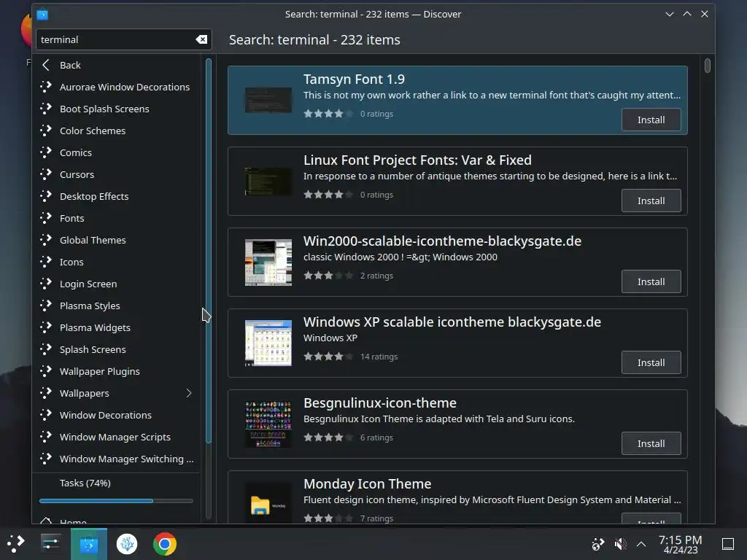This screenshot has height=560, width=747.
Task: Click the Fonts category icon
Action: pyautogui.click(x=46, y=218)
